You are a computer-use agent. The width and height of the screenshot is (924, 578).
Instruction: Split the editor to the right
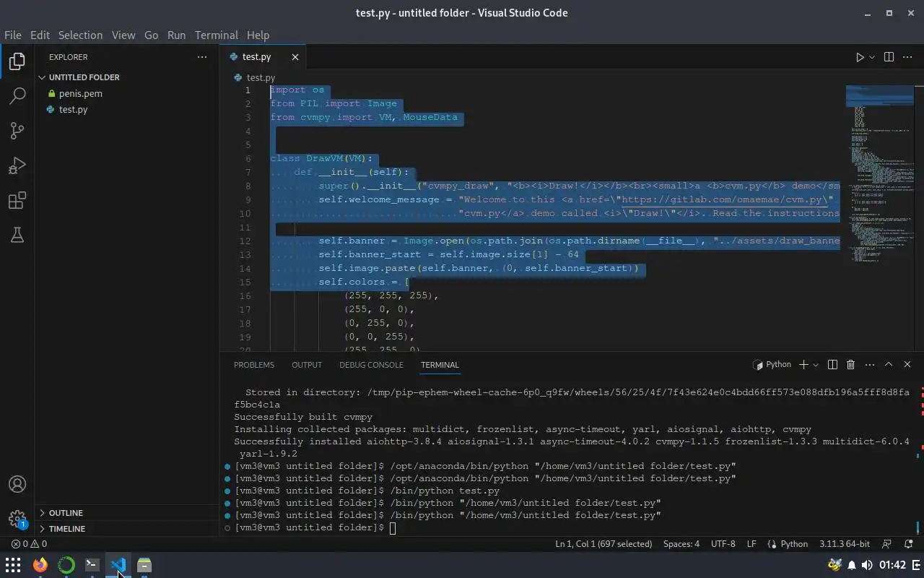[889, 57]
